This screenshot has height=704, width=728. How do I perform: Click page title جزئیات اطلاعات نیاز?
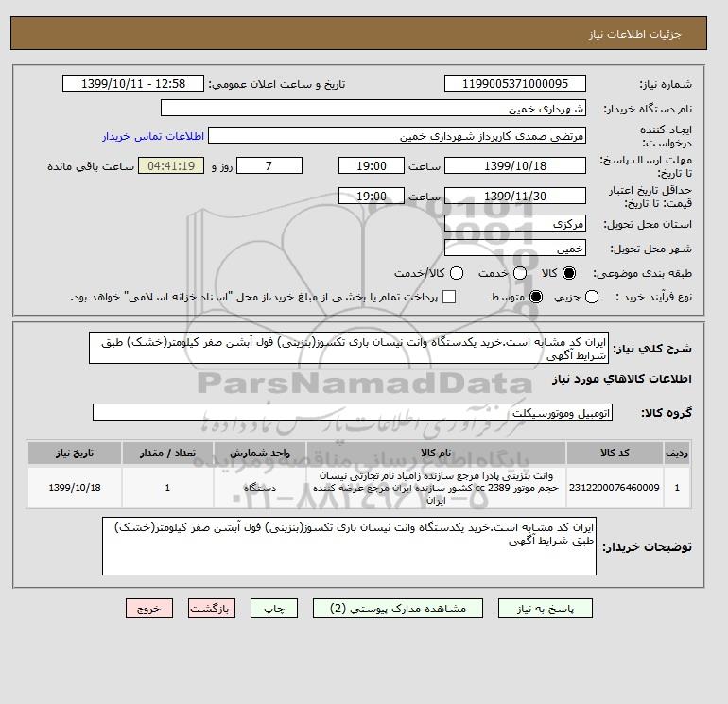(x=634, y=34)
